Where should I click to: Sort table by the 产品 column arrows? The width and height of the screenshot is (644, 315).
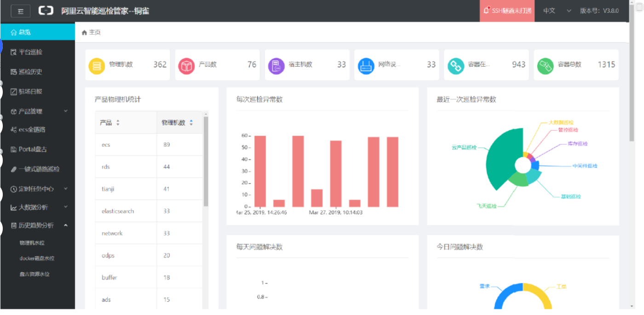coord(118,123)
